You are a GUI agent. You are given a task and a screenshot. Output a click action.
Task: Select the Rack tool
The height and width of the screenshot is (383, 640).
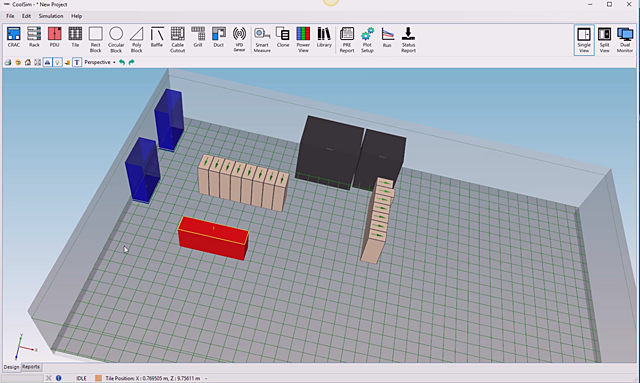(x=34, y=37)
